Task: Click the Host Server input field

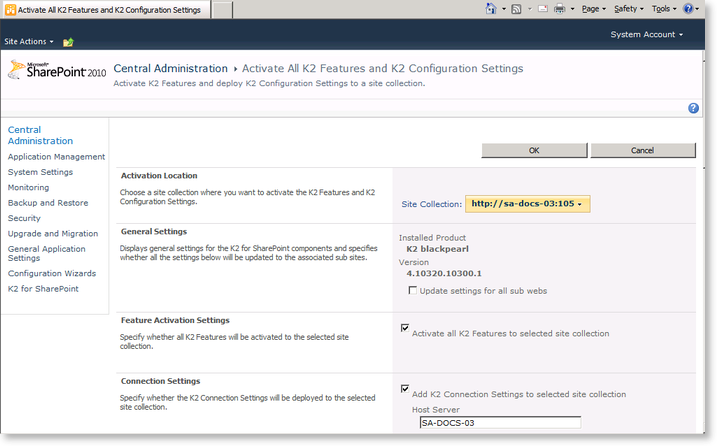Action: pos(500,423)
